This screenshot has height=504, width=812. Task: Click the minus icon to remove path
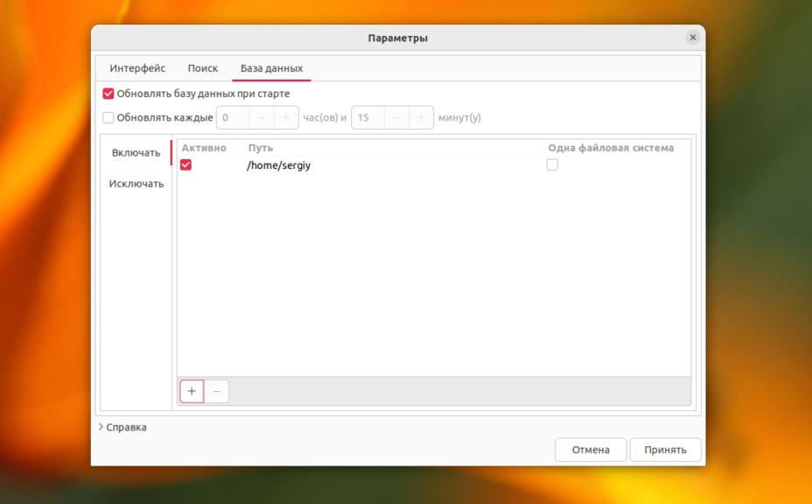coord(217,391)
